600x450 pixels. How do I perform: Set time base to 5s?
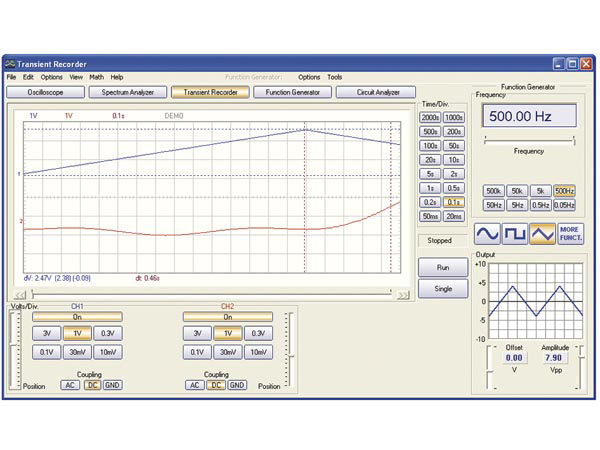click(430, 174)
